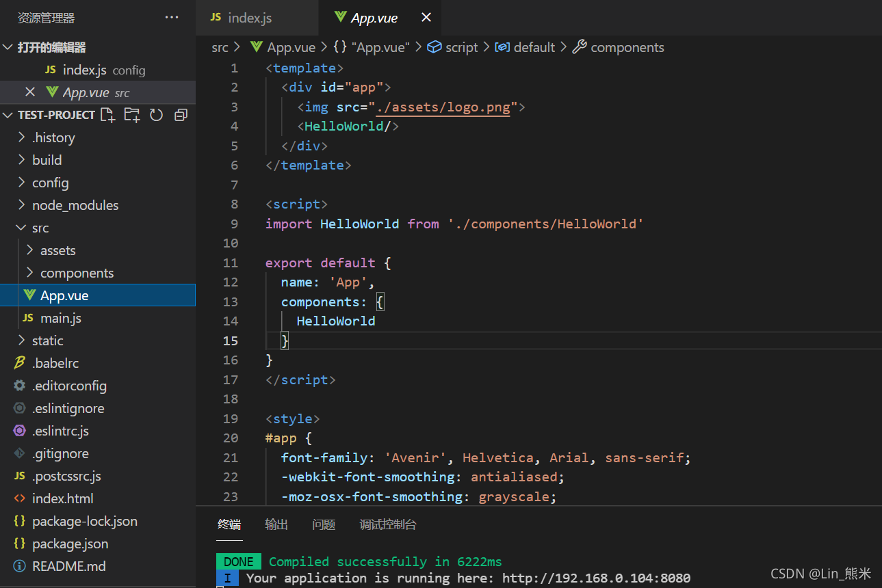Click the src breadcrumb segment
The width and height of the screenshot is (882, 588).
tap(220, 47)
